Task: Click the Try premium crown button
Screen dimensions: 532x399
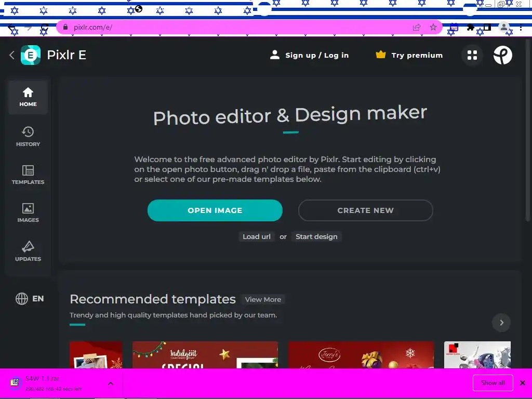Action: 409,55
